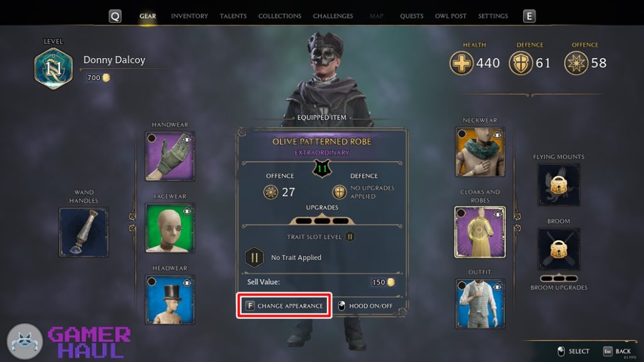644x362 pixels.
Task: Toggle eye visibility on Headwear item
Action: [x=187, y=283]
